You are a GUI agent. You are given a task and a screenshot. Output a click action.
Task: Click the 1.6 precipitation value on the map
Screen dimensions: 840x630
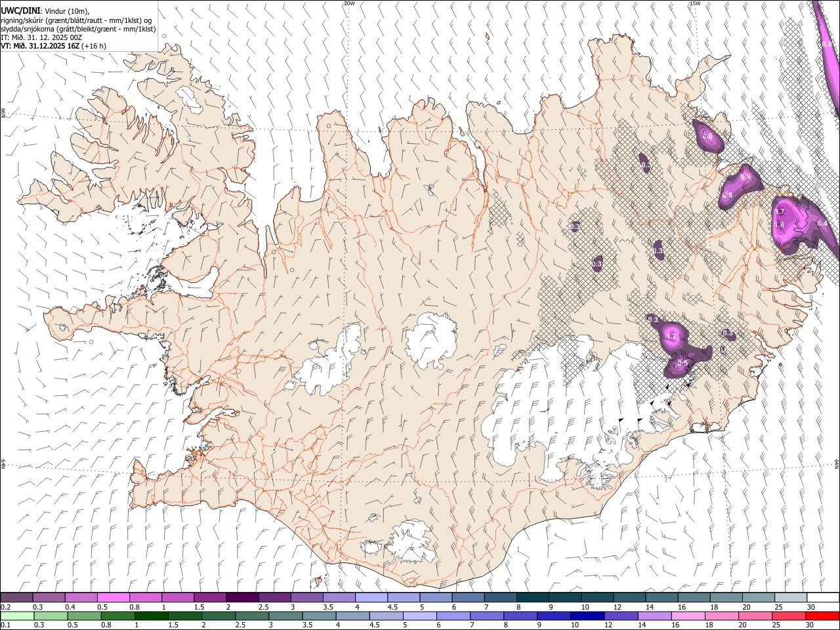click(780, 225)
